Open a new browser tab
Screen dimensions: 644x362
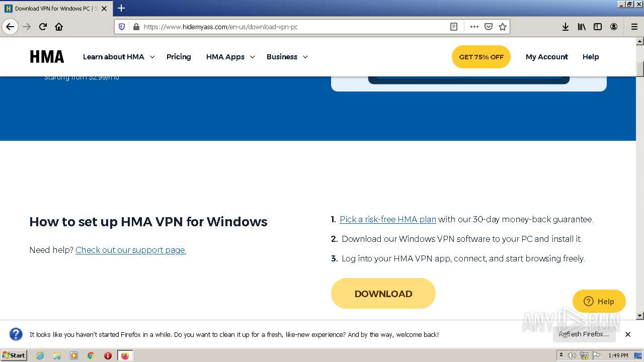tap(121, 8)
